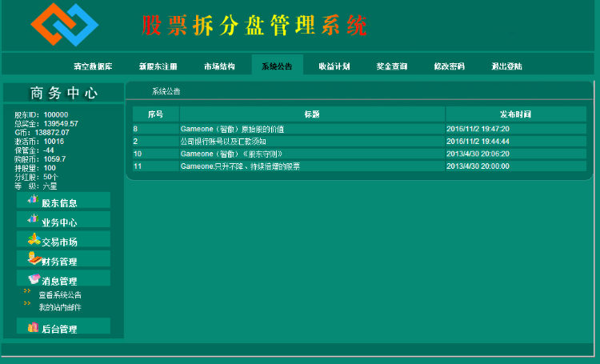Click the 序号 cell showing 8
Screen dimensions: 600x364
tap(156, 129)
